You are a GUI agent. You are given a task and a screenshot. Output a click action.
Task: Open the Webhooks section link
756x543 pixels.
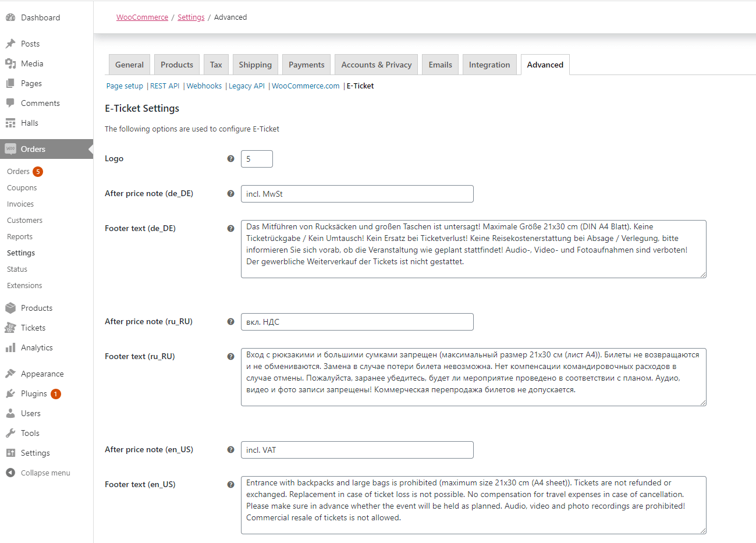(204, 86)
